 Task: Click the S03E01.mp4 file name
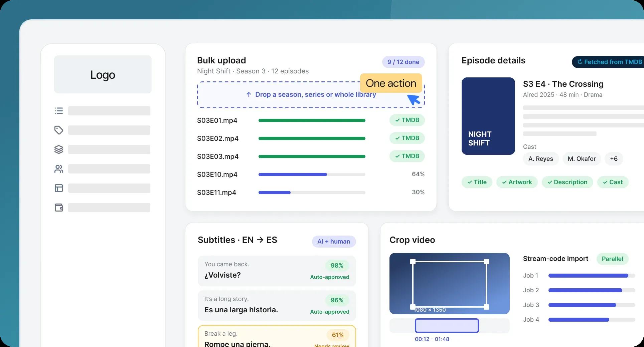pyautogui.click(x=217, y=120)
